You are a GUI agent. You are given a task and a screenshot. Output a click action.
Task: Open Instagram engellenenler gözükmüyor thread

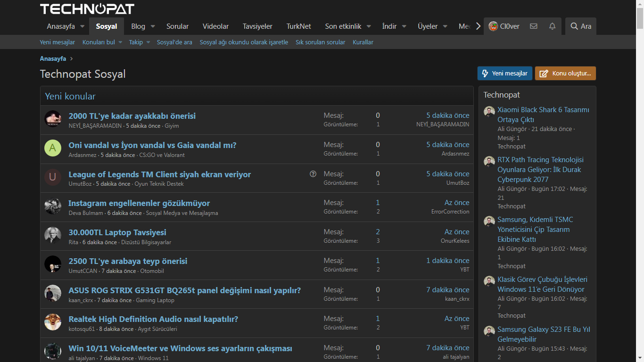(x=139, y=203)
